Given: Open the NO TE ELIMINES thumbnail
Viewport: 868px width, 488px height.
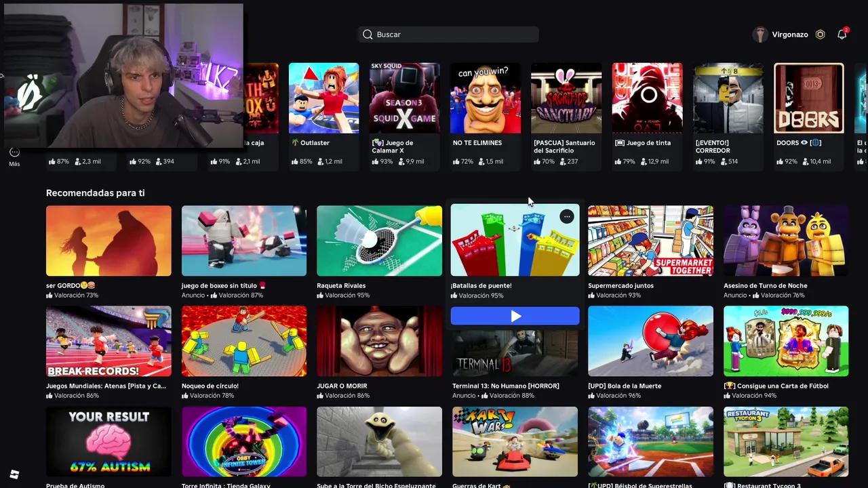Looking at the screenshot, I should pos(486,98).
